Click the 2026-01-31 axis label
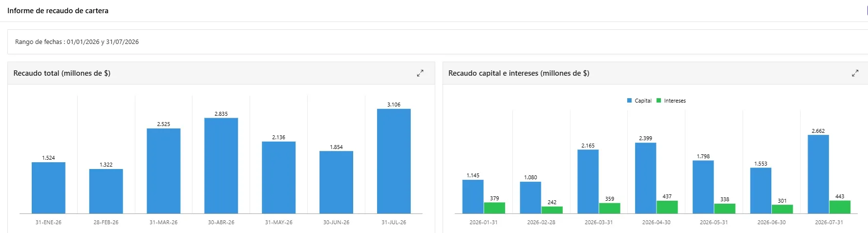The height and width of the screenshot is (233, 868). coord(484,222)
